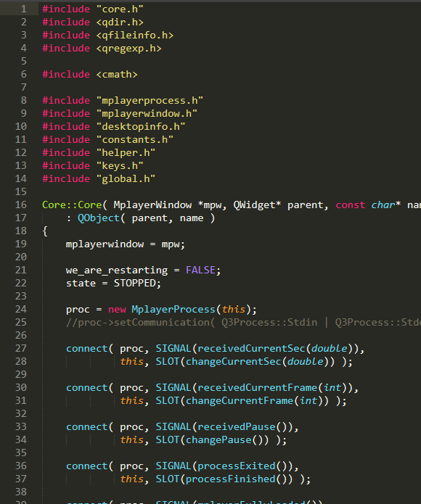Click the <qfileinfo.h> include
Image resolution: width=421 pixels, height=504 pixels.
coord(135,35)
